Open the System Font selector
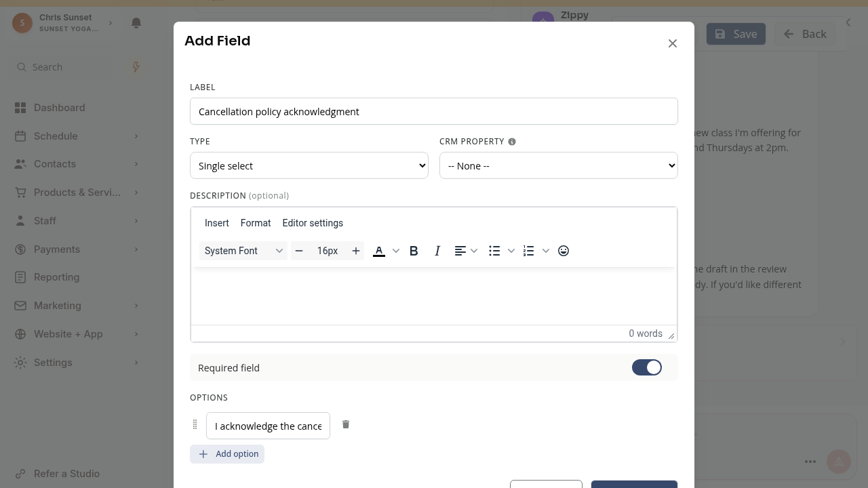Screen dimensions: 868x488 click(243, 251)
